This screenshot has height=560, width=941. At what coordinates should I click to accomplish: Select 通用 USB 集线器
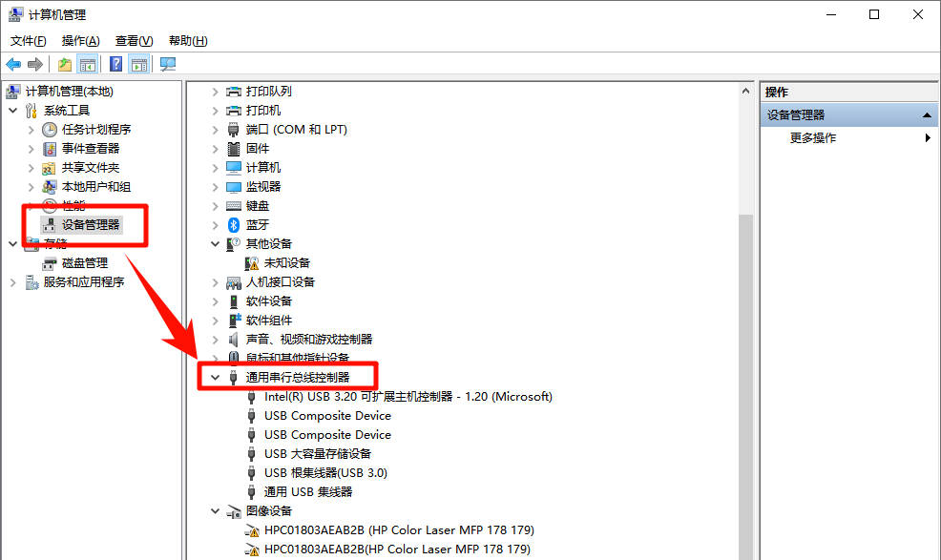(x=308, y=492)
